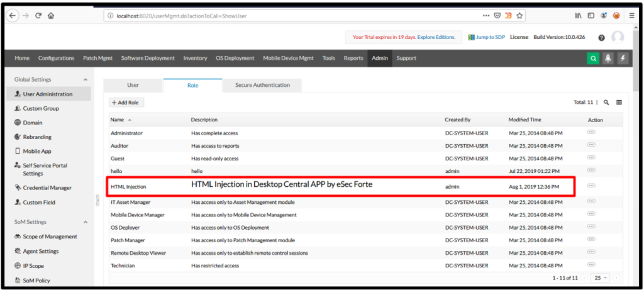Open Rebranding in the sidebar
This screenshot has height=290, width=644.
click(37, 137)
